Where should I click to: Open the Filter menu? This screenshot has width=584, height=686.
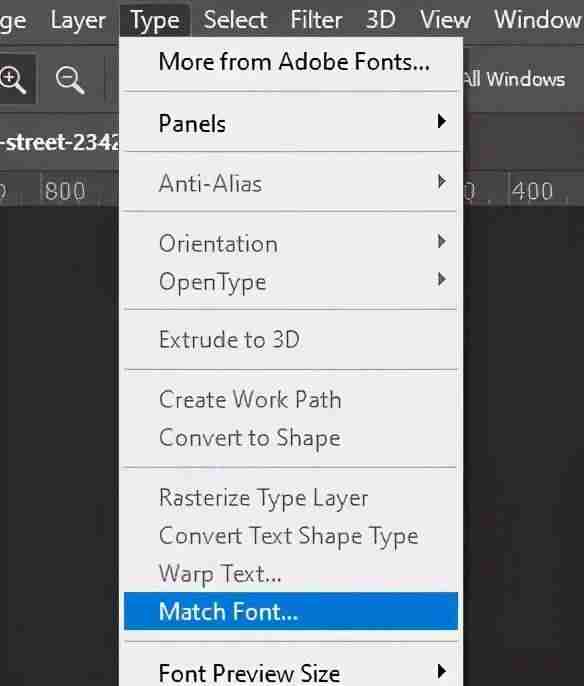click(316, 20)
